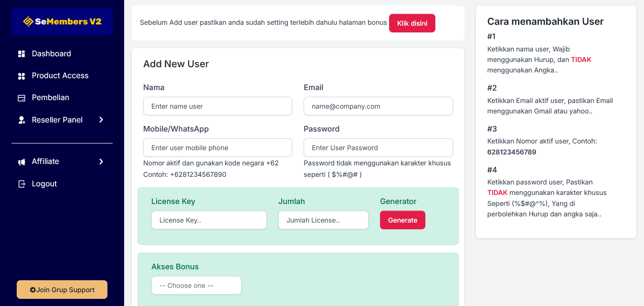Click the Join Grup Support icon
This screenshot has width=644, height=306.
pos(32,290)
